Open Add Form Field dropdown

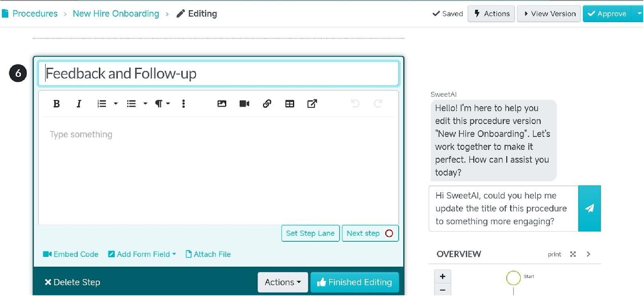[x=142, y=254]
